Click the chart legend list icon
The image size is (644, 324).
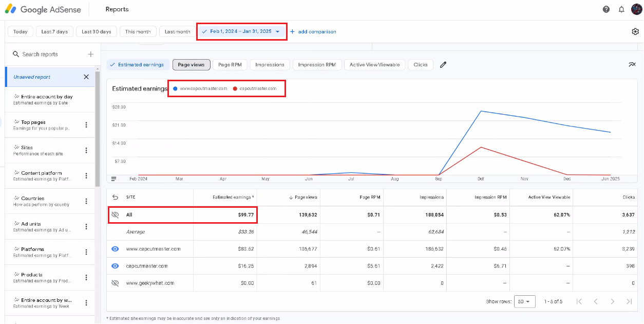[113, 178]
